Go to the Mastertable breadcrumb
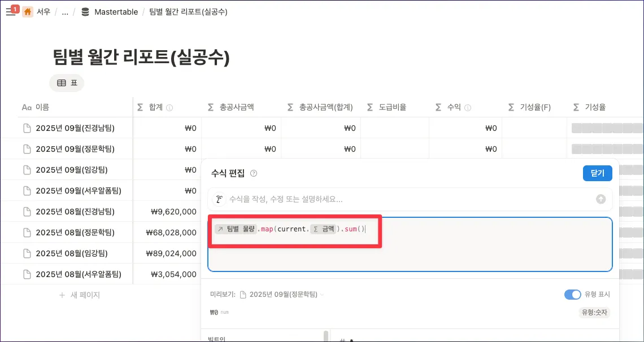The width and height of the screenshot is (644, 342). [116, 12]
